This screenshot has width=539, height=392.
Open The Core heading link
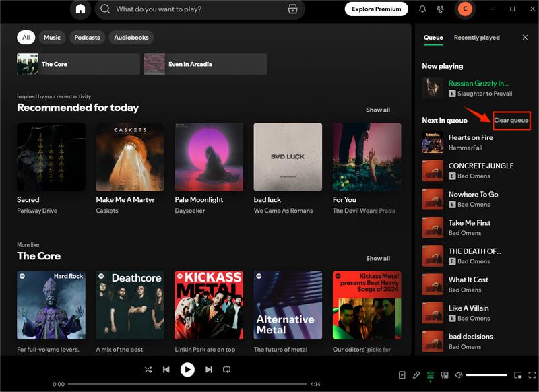(39, 256)
